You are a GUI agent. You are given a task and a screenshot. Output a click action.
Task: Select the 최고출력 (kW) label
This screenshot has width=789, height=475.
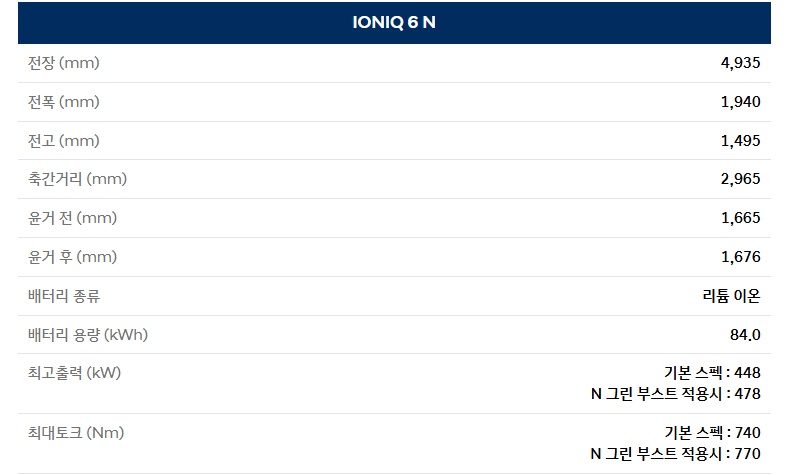[74, 373]
